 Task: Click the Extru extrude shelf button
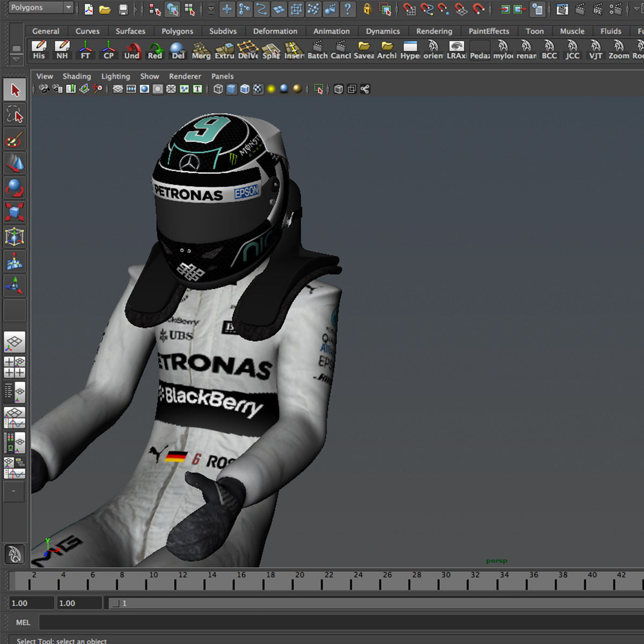[x=224, y=50]
